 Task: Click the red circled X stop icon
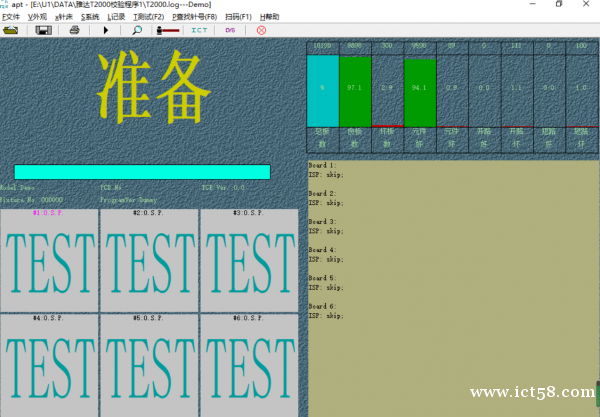pyautogui.click(x=261, y=30)
